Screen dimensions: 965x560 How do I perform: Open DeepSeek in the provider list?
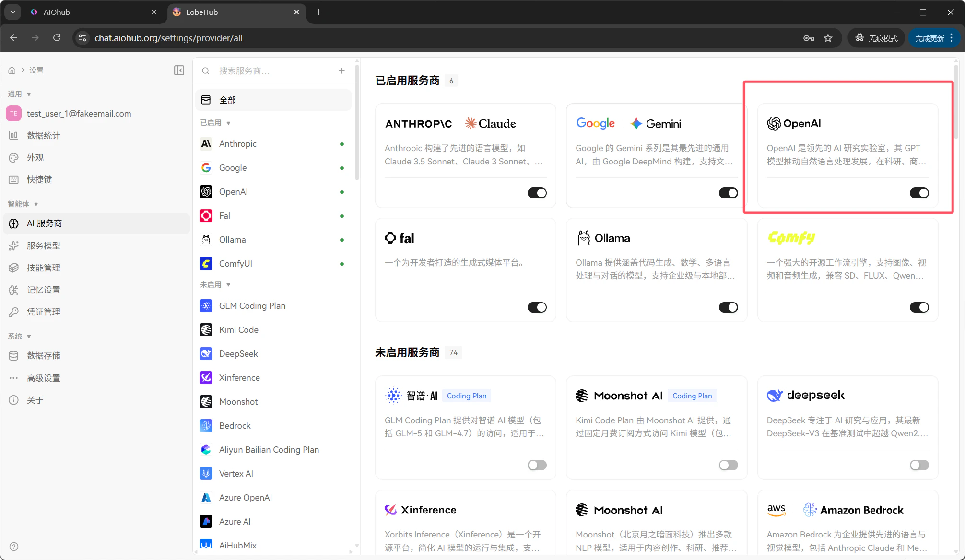(x=273, y=354)
